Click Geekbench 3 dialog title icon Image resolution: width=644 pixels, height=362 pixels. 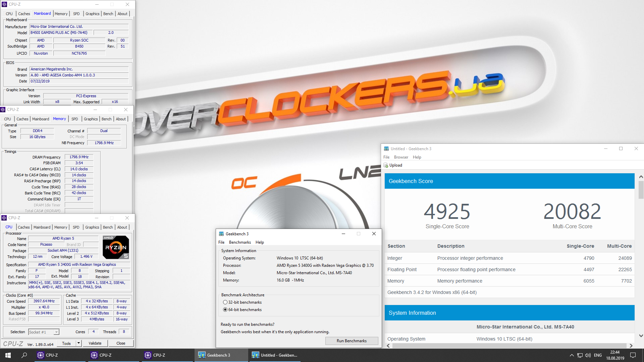221,234
